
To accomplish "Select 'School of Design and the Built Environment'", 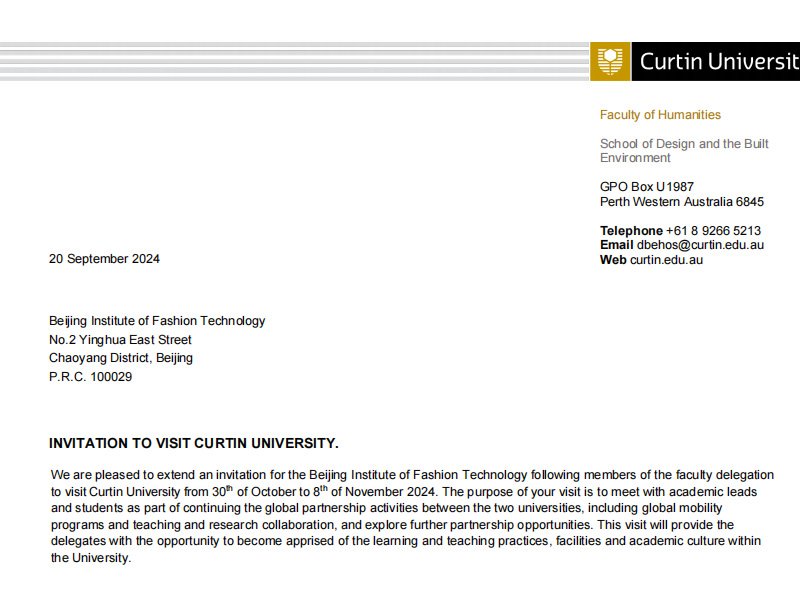I will pos(684,151).
